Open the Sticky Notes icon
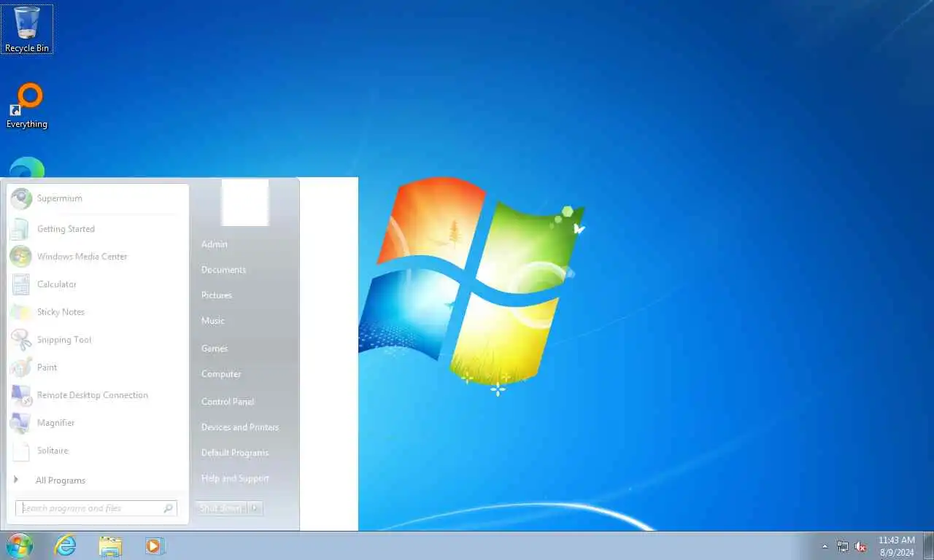This screenshot has height=560, width=934. pyautogui.click(x=20, y=312)
